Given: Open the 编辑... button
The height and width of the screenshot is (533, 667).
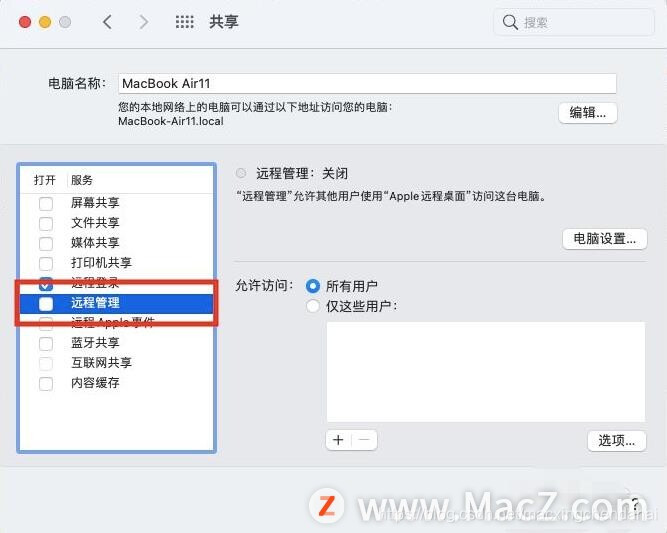Looking at the screenshot, I should [x=587, y=113].
